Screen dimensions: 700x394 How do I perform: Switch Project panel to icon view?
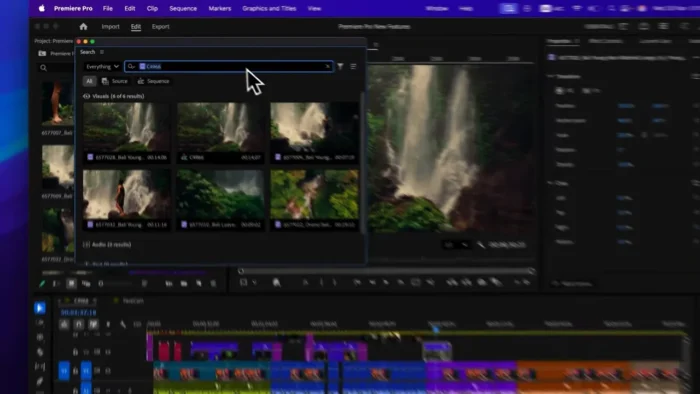(x=71, y=283)
